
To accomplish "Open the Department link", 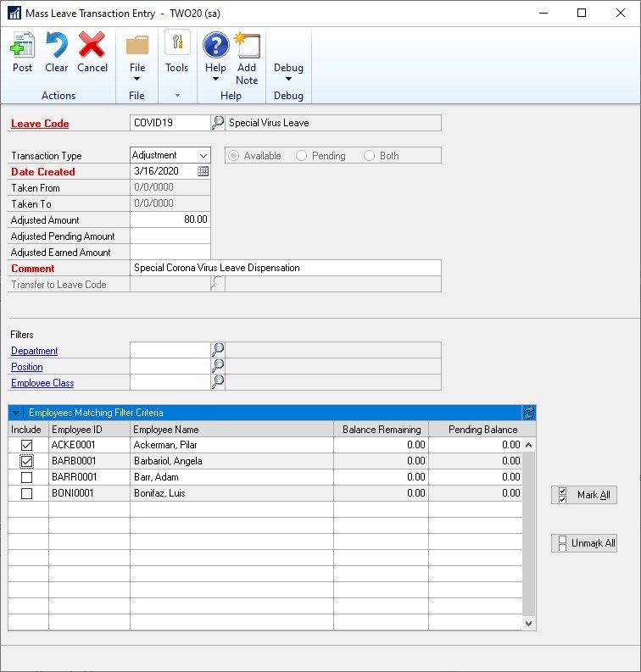I will pos(34,351).
